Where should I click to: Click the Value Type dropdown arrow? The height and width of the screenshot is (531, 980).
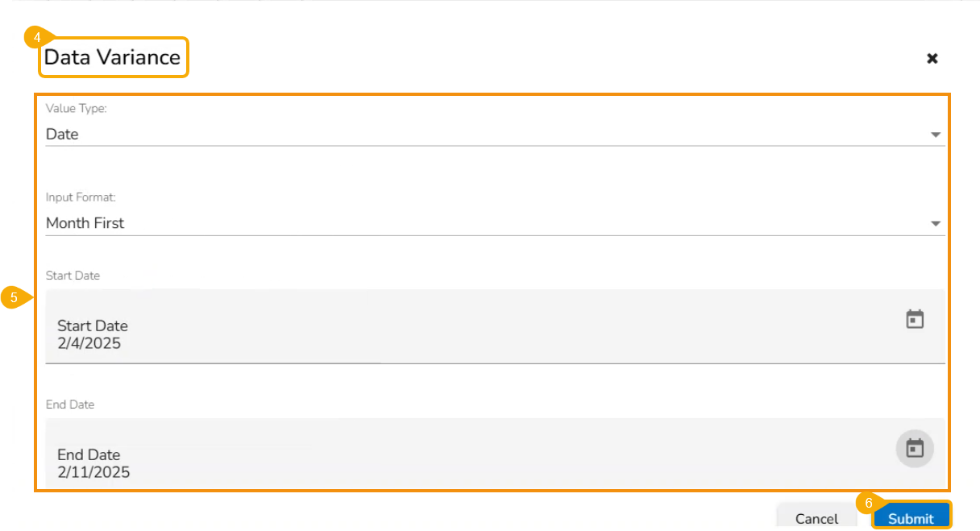click(936, 135)
